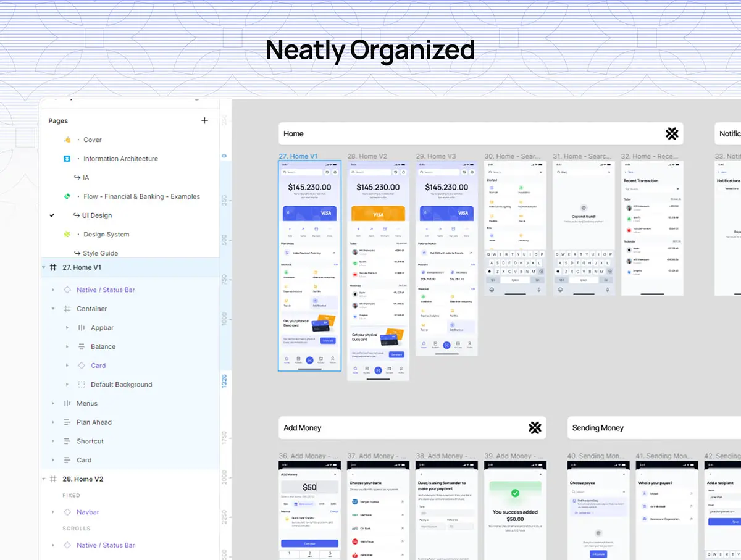Click frame icon beside 27. Home V1
This screenshot has width=741, height=560.
(53, 267)
